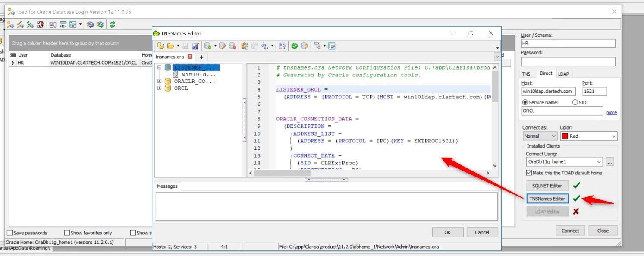Open the dropdown arrow next to add service icon
Image resolution: width=644 pixels, height=256 pixels.
click(x=215, y=46)
